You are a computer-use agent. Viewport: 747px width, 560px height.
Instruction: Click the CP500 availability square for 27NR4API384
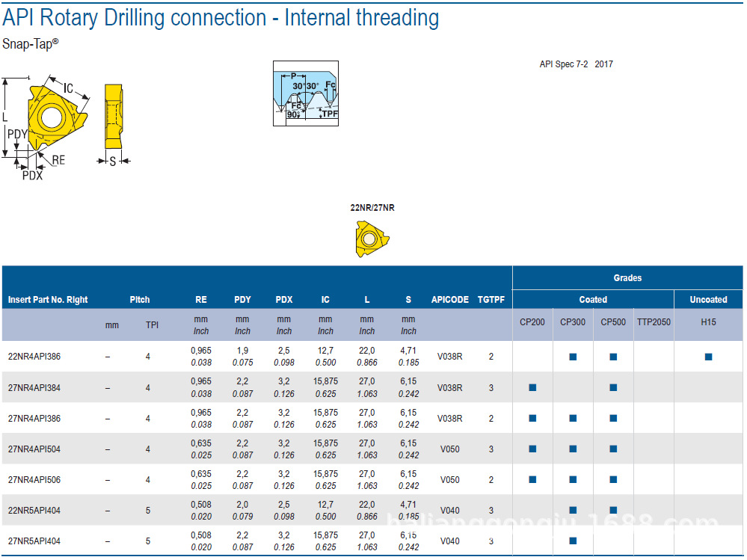614,387
